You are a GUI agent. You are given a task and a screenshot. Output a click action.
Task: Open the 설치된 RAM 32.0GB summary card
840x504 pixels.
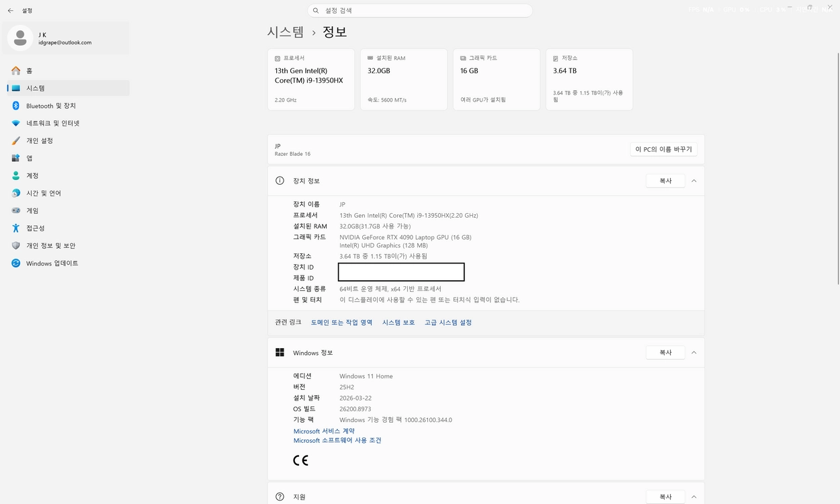pyautogui.click(x=404, y=79)
